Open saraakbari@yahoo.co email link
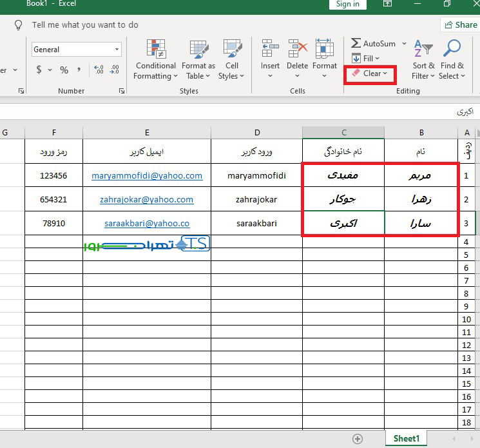The height and width of the screenshot is (448, 480). coord(147,224)
